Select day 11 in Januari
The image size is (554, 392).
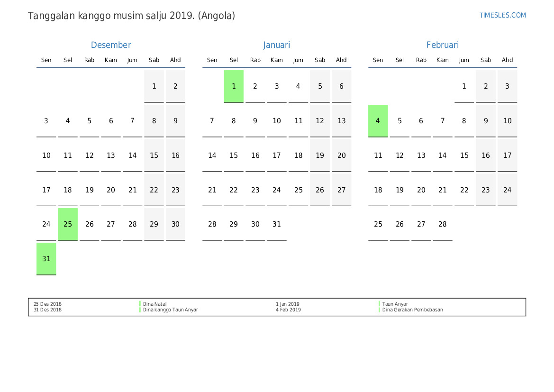(298, 121)
